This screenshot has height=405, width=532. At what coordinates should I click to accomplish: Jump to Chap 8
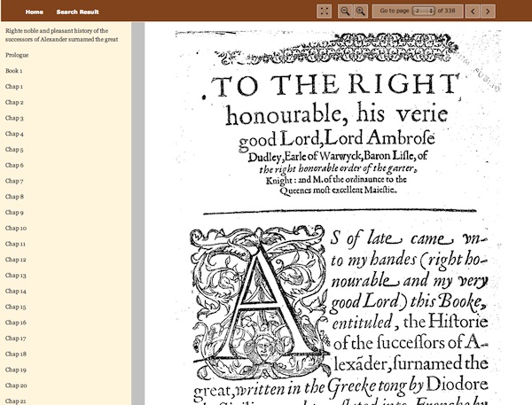pyautogui.click(x=14, y=197)
